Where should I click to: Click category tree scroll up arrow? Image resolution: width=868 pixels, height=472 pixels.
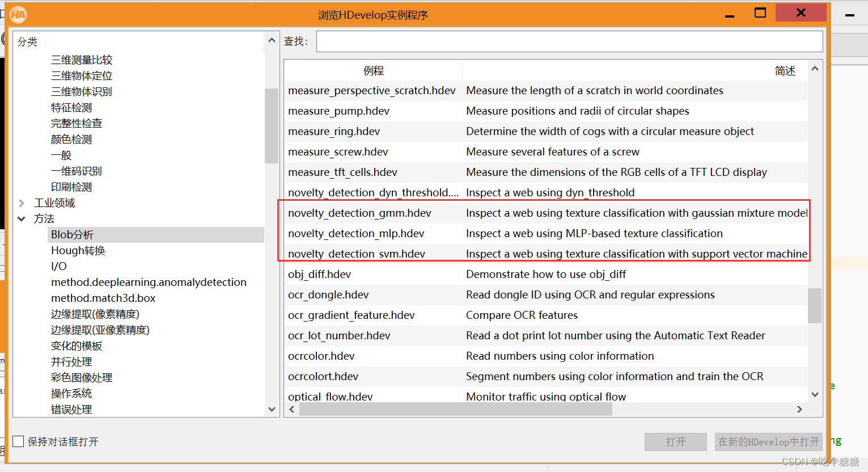coord(272,40)
